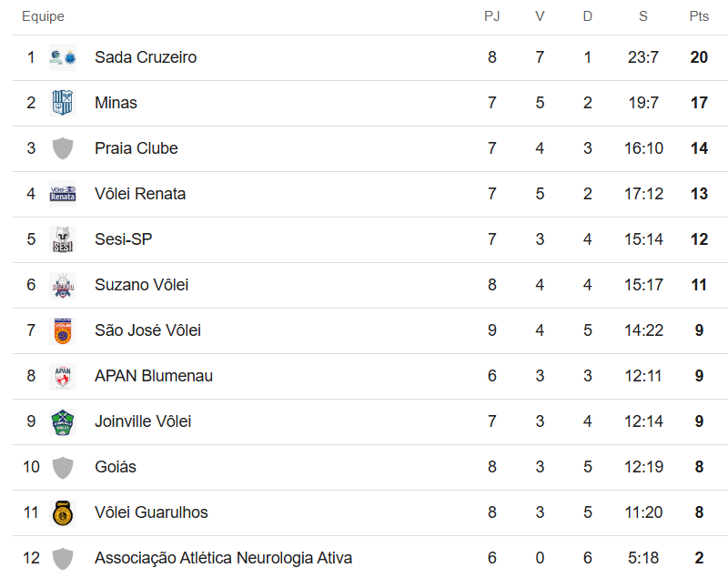Click the PJ column header

pos(492,16)
